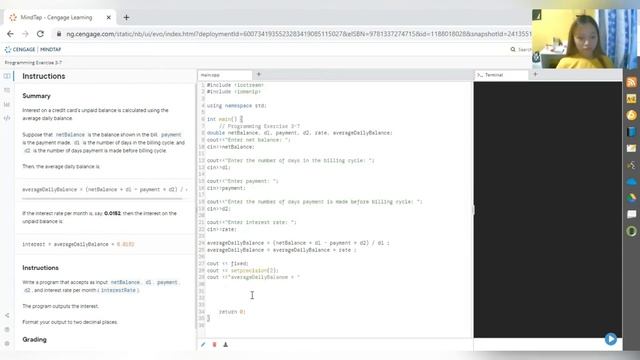Click the browser address bar URL
This screenshot has height=360, width=640.
coord(299,34)
